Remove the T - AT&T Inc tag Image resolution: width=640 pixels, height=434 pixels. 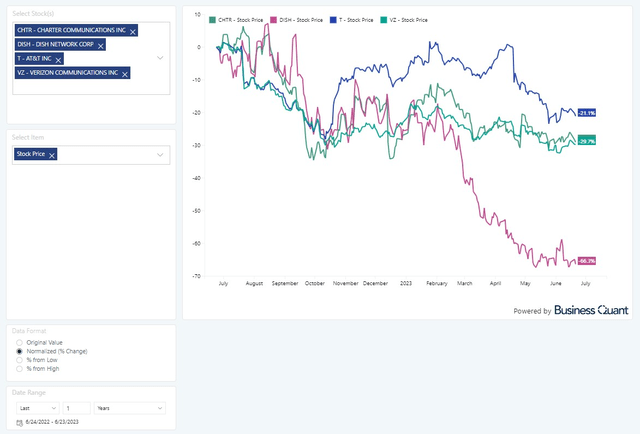pyautogui.click(x=58, y=60)
